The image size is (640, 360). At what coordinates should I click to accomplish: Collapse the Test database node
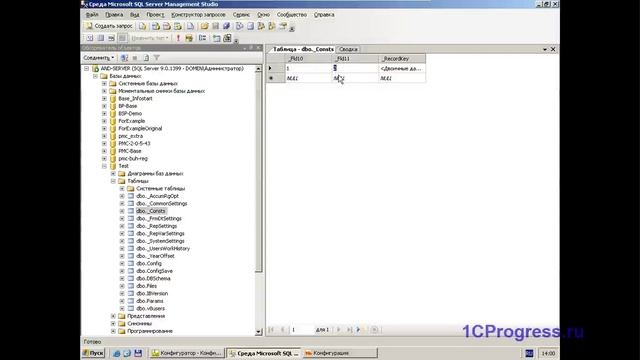click(x=104, y=166)
